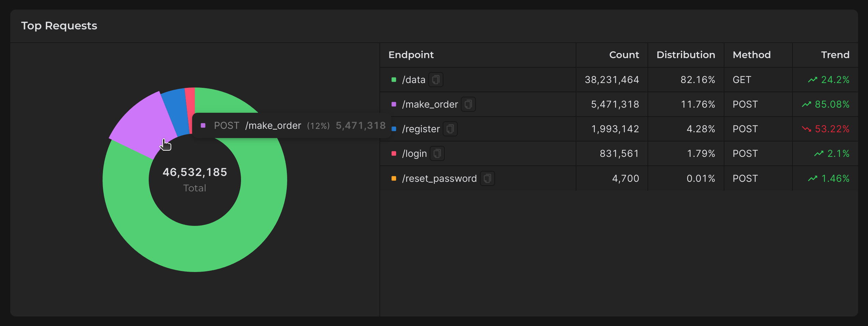Copy the /register endpoint path
868x326 pixels.
click(x=450, y=129)
